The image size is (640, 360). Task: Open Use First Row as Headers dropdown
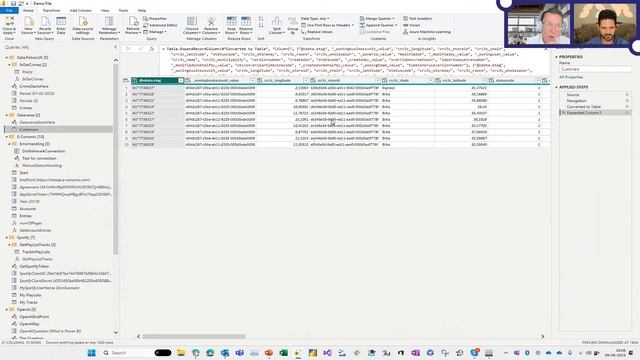tap(327, 25)
